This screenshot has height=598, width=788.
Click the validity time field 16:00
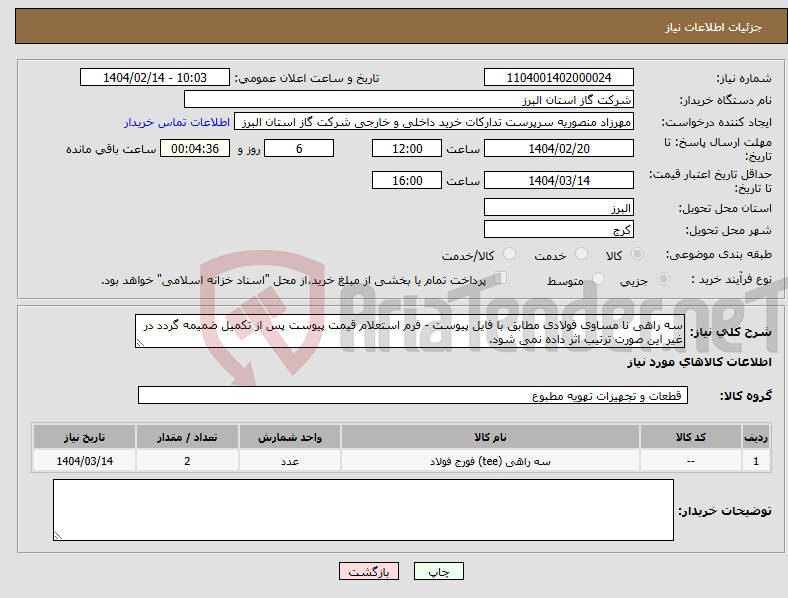pos(407,180)
